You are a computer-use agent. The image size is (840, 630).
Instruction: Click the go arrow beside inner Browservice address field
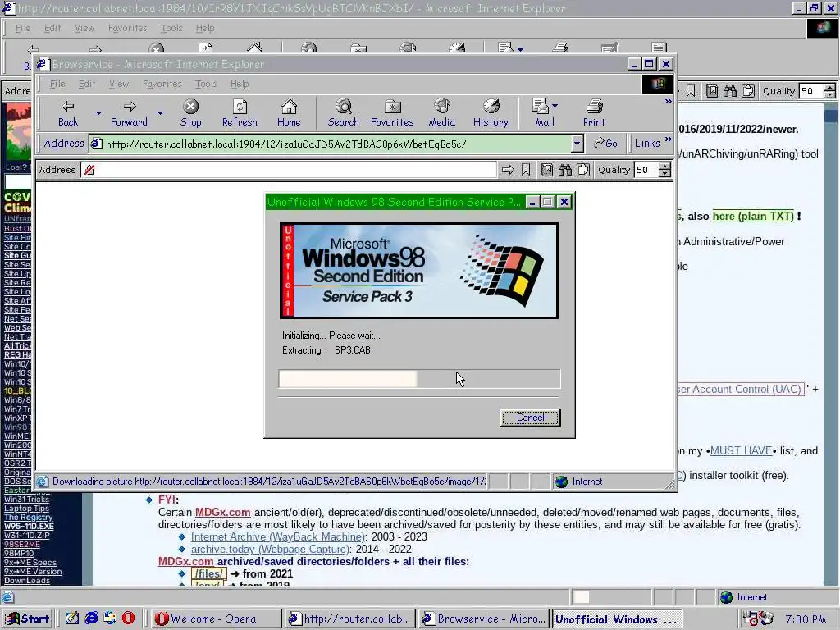click(507, 170)
